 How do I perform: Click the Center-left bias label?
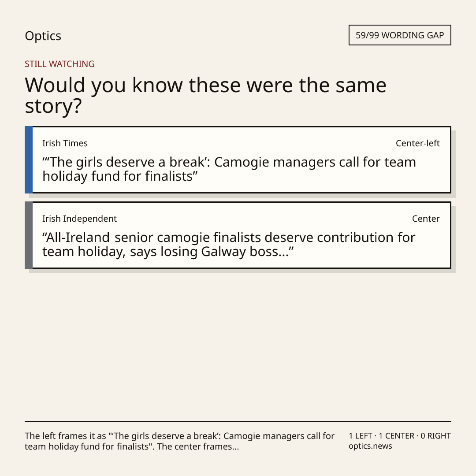[x=417, y=143]
